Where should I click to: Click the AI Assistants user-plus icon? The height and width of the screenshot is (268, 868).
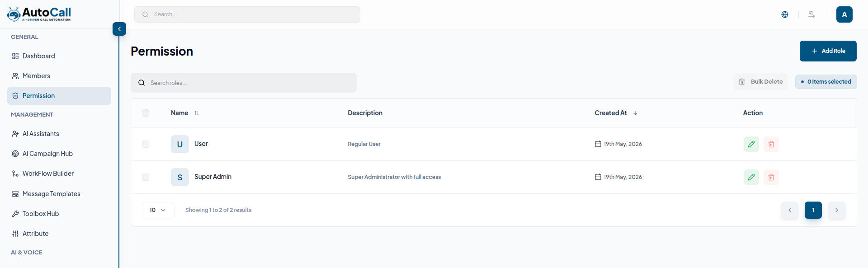pyautogui.click(x=15, y=134)
